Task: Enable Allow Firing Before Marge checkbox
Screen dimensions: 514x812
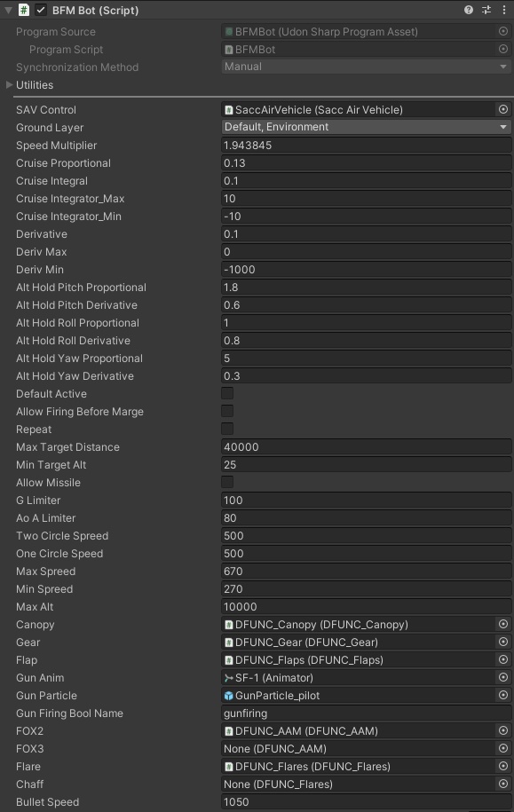Action: click(227, 411)
